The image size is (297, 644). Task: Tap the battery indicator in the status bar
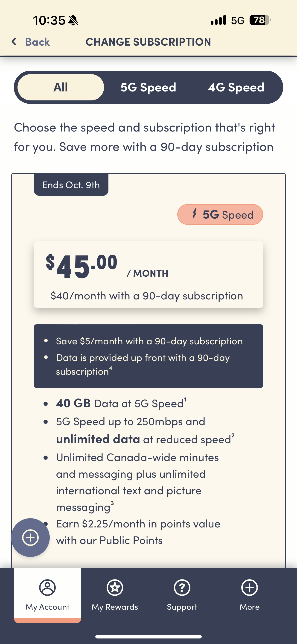click(x=259, y=20)
